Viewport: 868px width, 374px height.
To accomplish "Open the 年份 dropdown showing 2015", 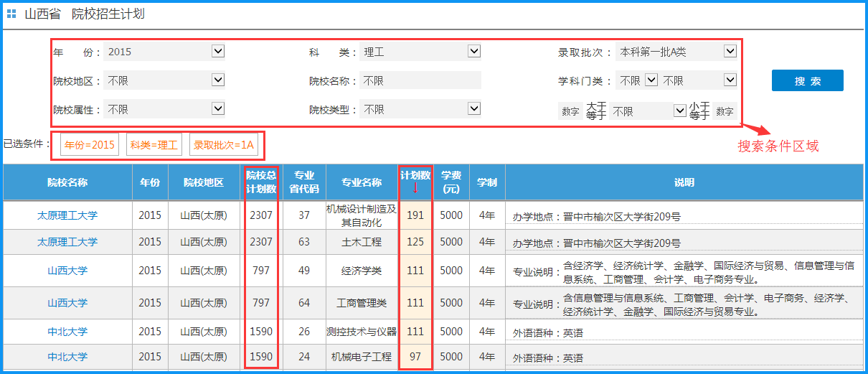I will point(218,52).
